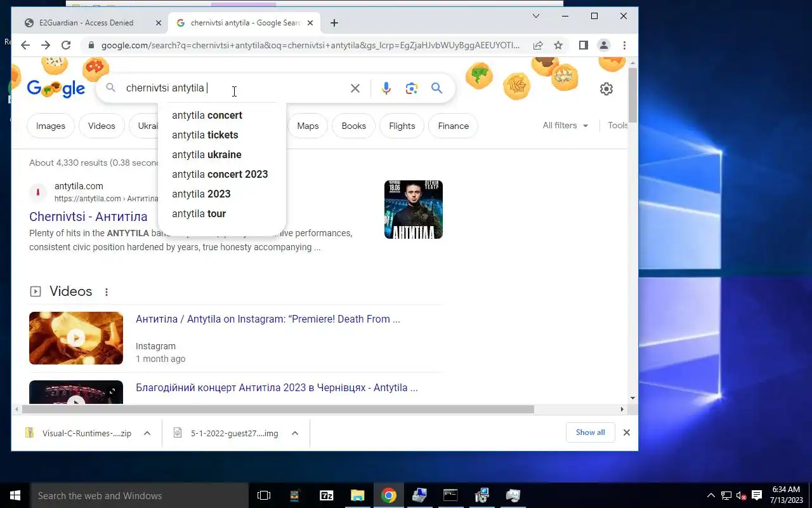Open File Explorer from the taskbar
The height and width of the screenshot is (508, 812).
[358, 495]
